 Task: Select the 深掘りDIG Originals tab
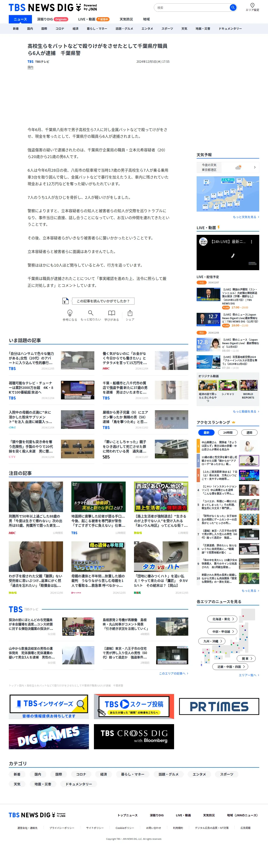coord(52,19)
